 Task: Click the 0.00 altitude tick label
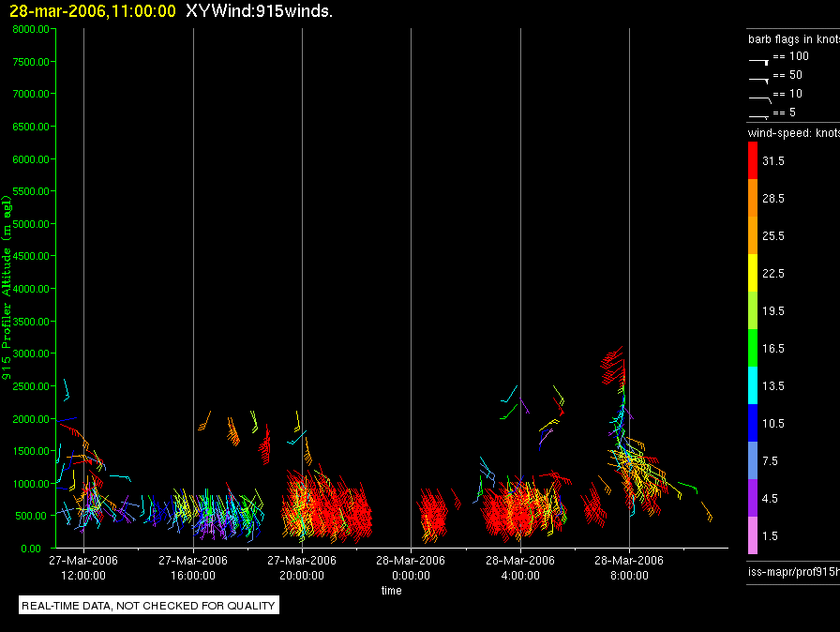[x=31, y=549]
